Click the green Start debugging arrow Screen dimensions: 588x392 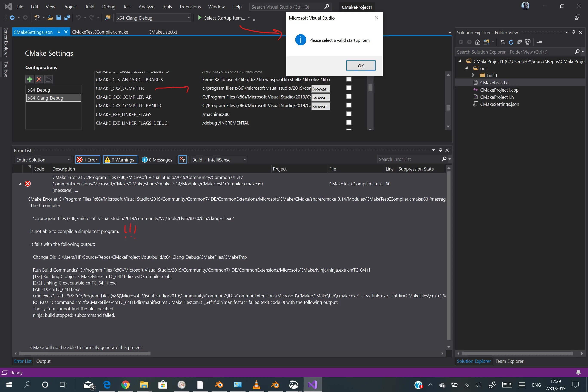click(x=200, y=18)
